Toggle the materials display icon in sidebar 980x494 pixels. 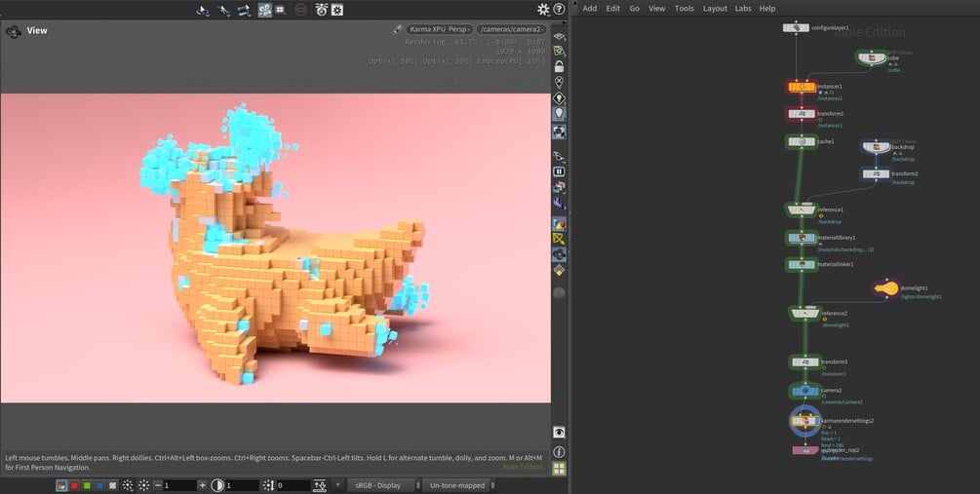(560, 224)
